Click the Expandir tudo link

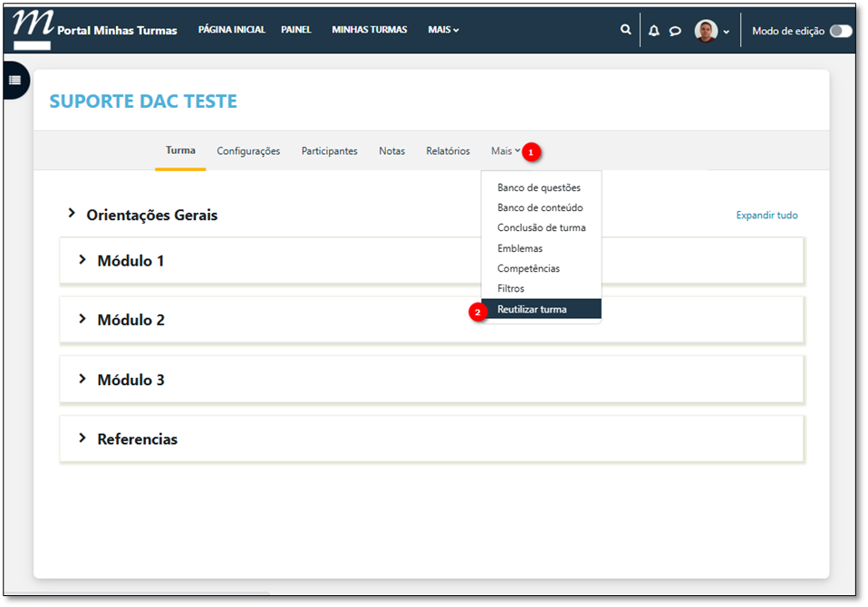click(x=767, y=216)
